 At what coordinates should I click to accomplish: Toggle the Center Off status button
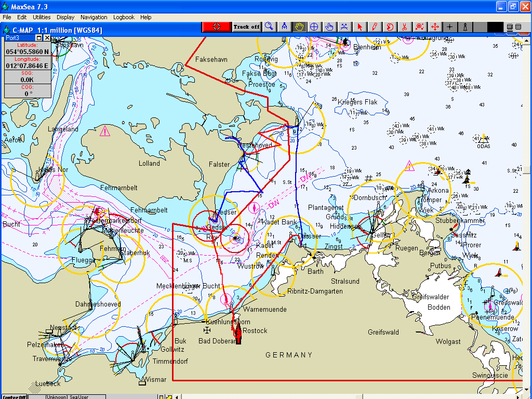coord(15,397)
